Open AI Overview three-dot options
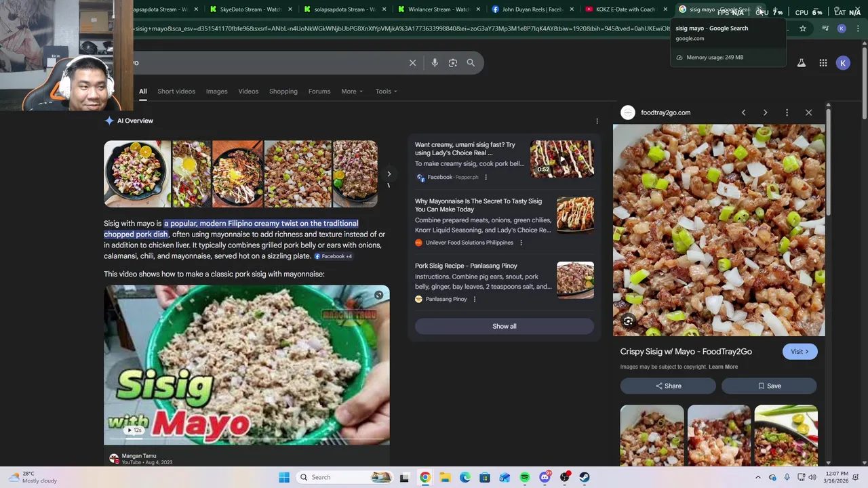868x488 pixels. coord(597,121)
